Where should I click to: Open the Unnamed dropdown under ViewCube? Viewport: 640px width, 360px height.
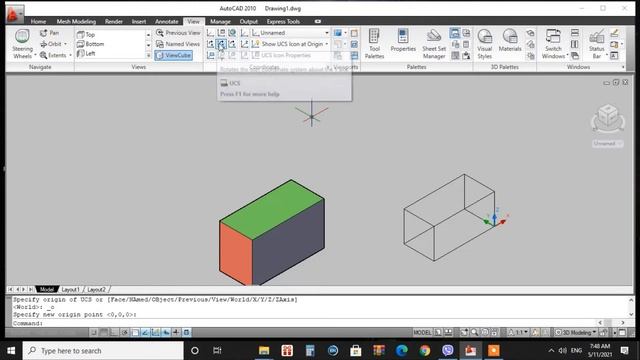pyautogui.click(x=607, y=143)
